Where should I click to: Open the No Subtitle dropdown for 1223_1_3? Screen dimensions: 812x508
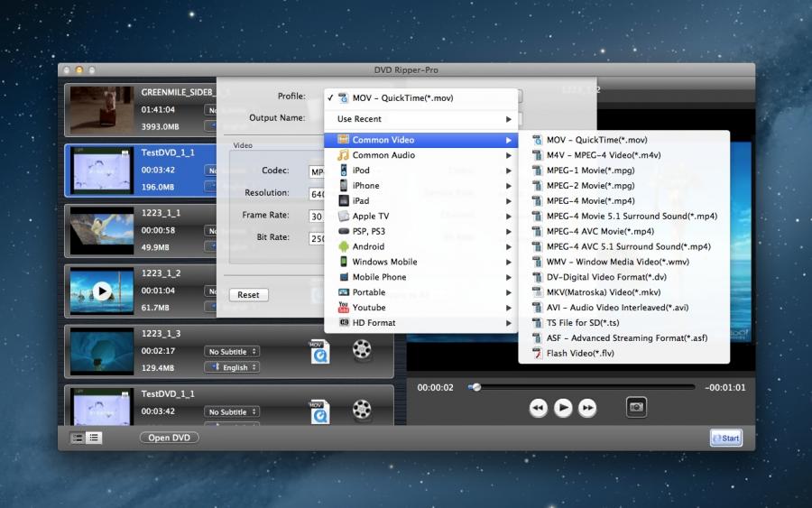(x=232, y=352)
